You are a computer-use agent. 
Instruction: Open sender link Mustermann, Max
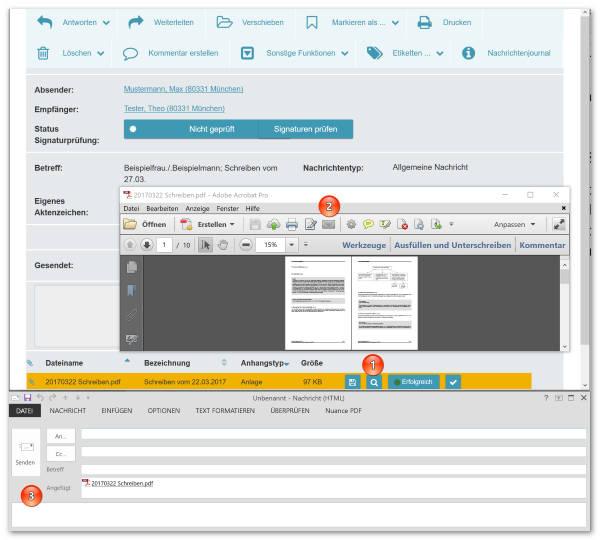click(x=183, y=89)
